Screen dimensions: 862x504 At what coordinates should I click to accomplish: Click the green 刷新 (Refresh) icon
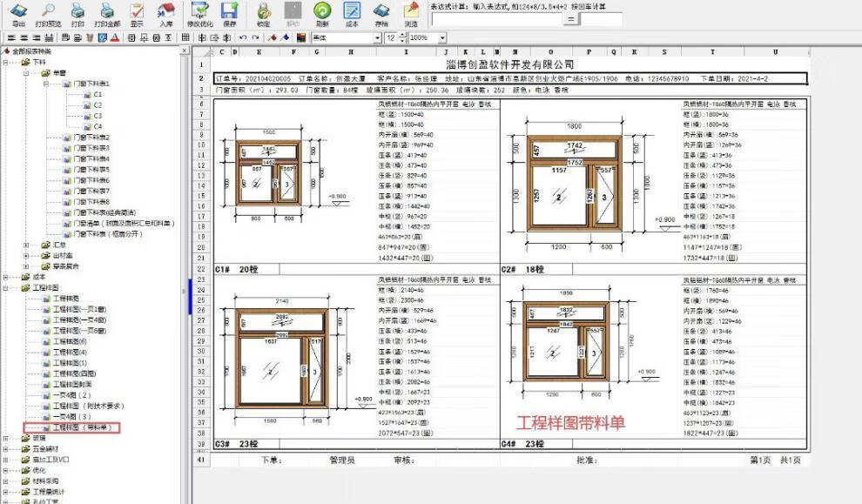click(322, 11)
